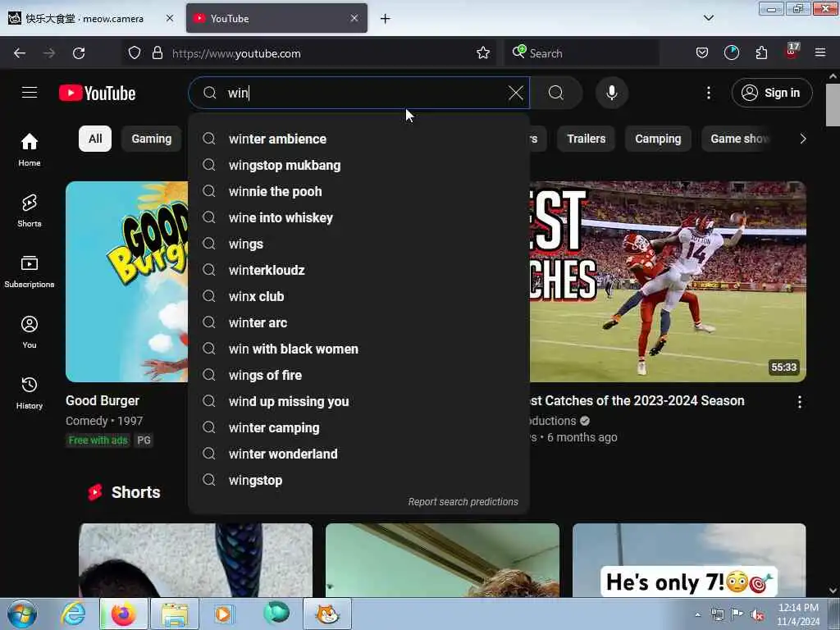Viewport: 840px width, 630px height.
Task: Go to Home in the sidebar
Action: pos(30,149)
